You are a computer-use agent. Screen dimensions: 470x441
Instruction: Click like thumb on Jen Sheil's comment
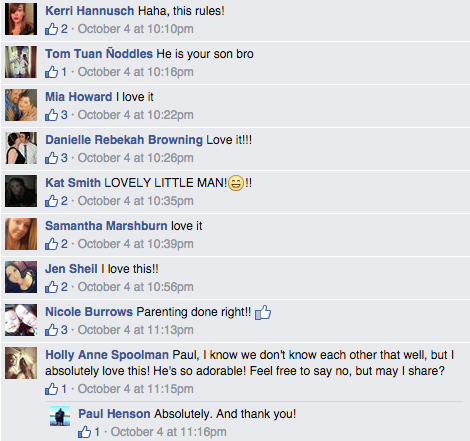51,287
